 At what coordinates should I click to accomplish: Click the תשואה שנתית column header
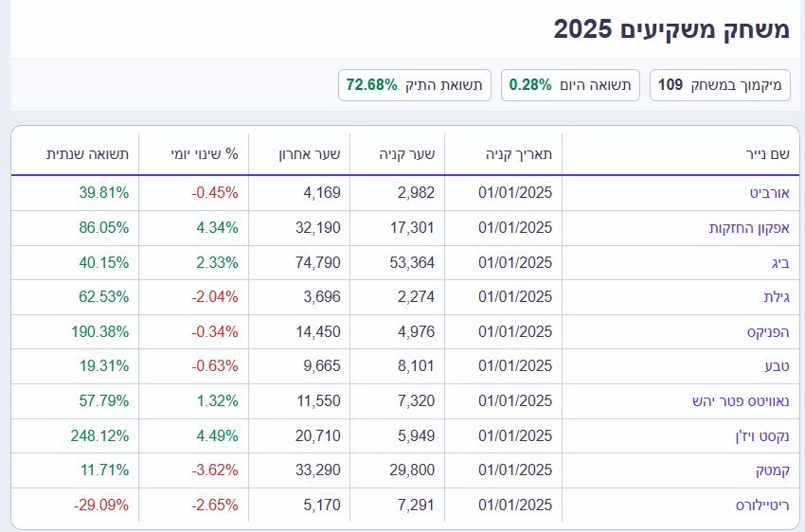point(87,154)
